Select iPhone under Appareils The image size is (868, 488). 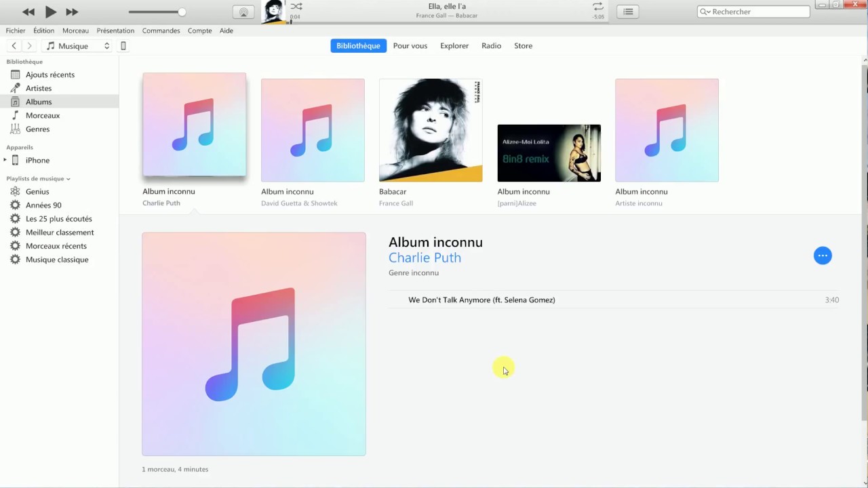click(x=59, y=160)
